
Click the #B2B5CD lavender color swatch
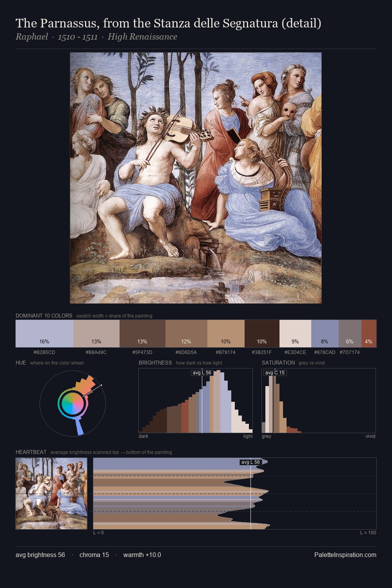click(x=44, y=334)
